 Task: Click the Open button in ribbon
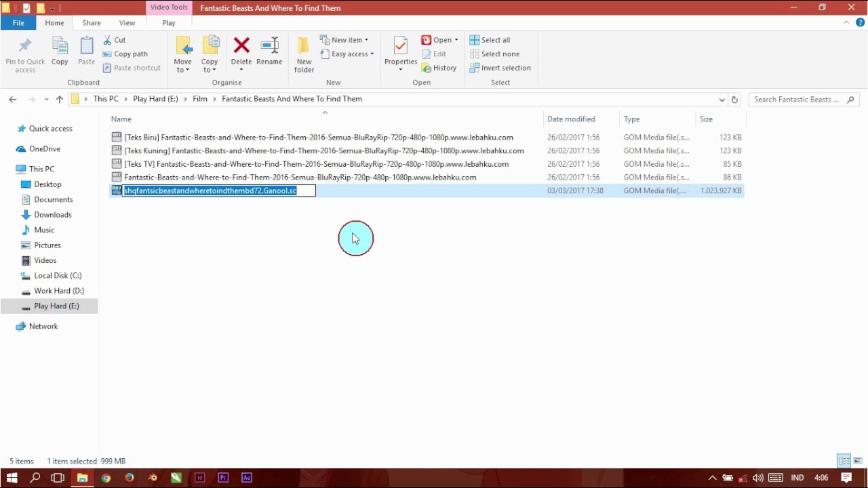coord(439,40)
